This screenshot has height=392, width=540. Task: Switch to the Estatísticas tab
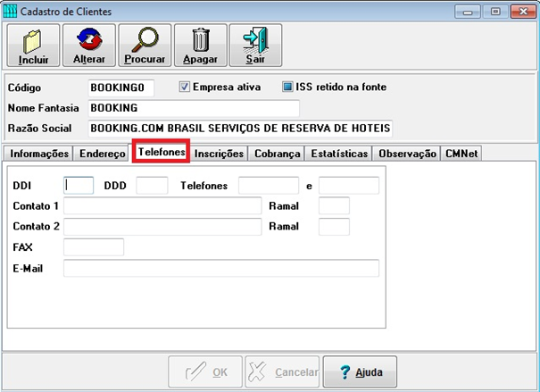339,154
